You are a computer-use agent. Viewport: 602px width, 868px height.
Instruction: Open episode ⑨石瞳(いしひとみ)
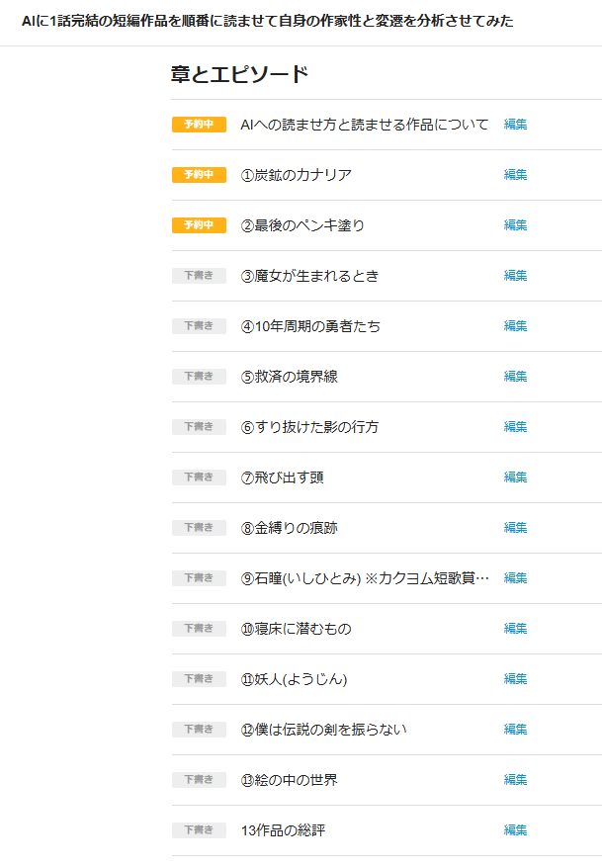(x=365, y=578)
